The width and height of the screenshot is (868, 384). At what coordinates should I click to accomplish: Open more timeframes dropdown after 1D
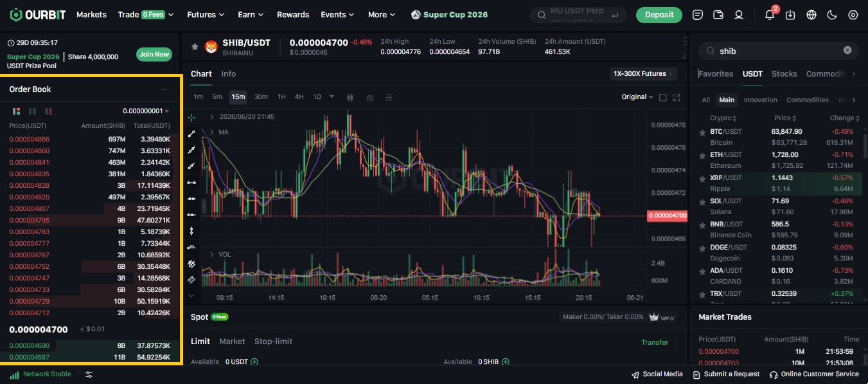[x=332, y=97]
